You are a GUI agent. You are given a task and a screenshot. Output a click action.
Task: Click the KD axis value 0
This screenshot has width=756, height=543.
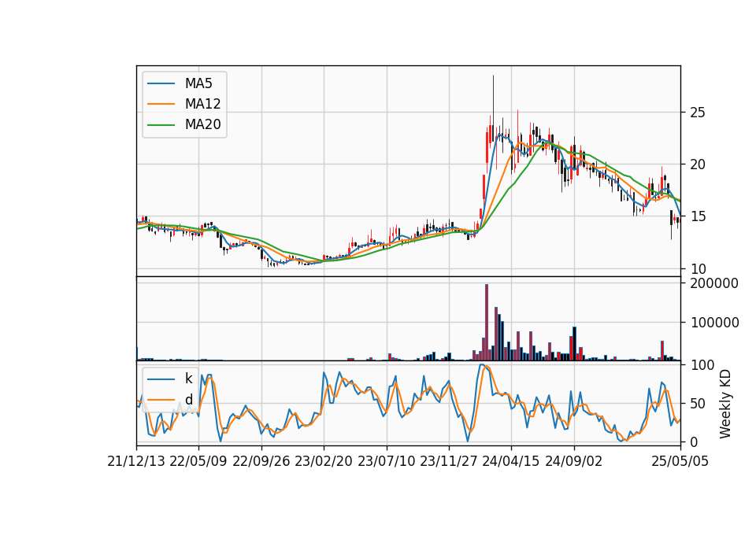coord(695,441)
